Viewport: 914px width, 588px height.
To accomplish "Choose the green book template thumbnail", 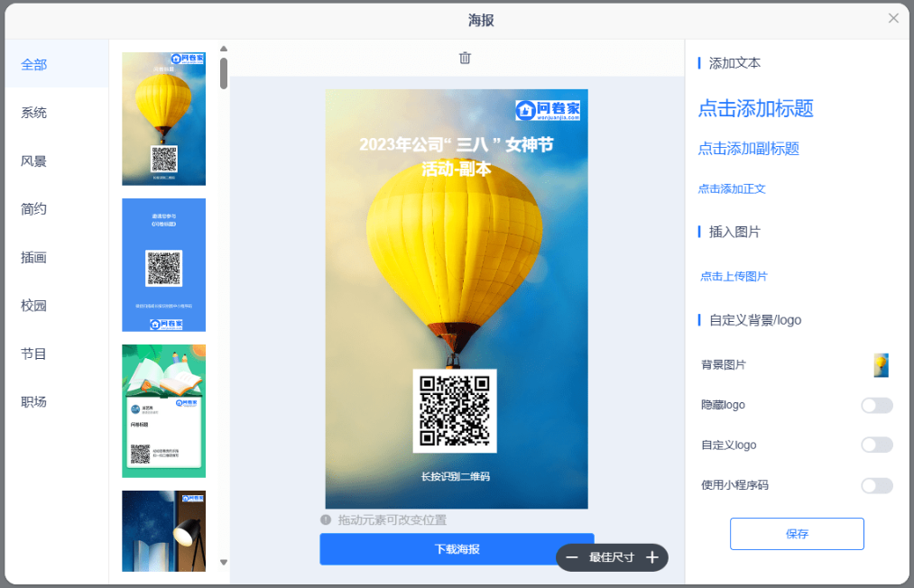I will point(164,411).
